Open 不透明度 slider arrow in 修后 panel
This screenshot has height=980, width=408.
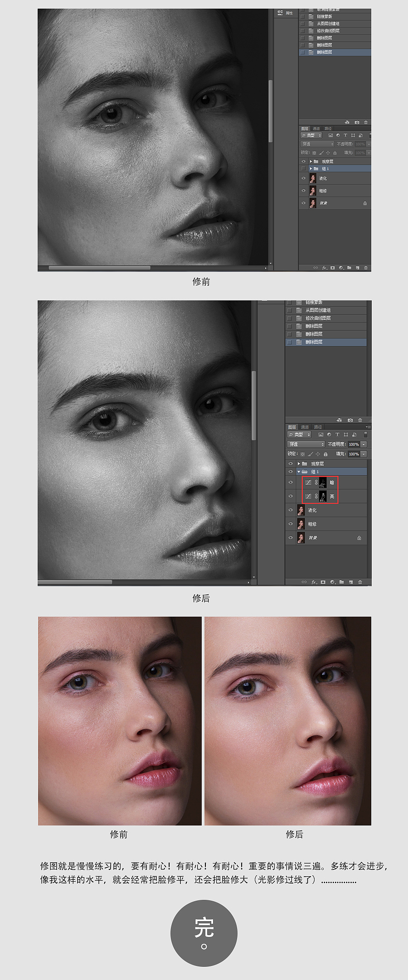364,444
